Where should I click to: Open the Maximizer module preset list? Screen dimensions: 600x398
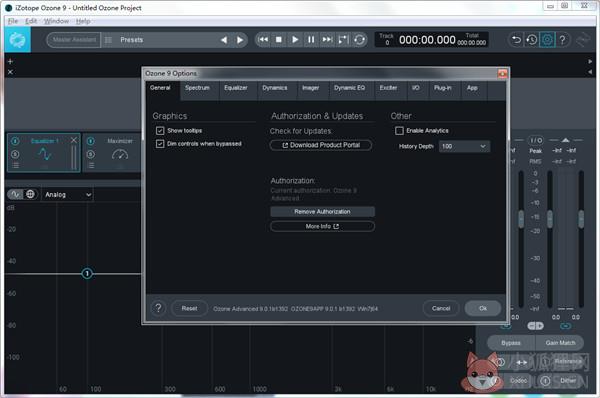pos(91,165)
